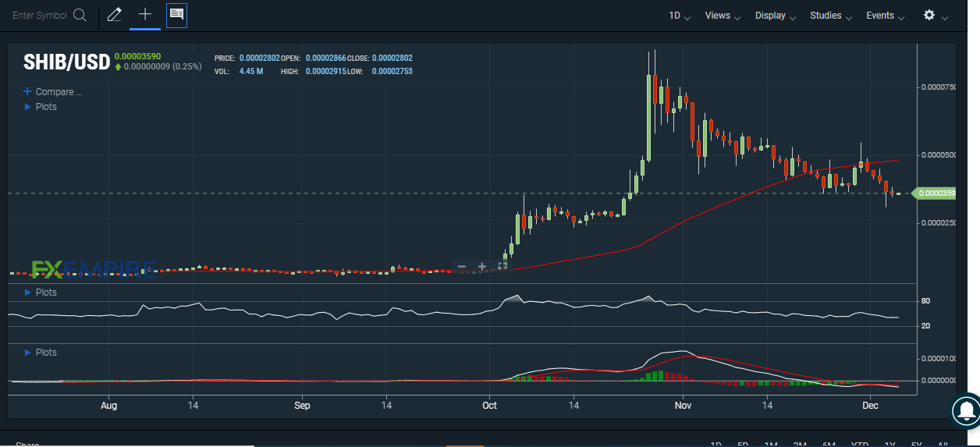Zoom in the chart with plus icon
This screenshot has height=447, width=980.
[482, 267]
